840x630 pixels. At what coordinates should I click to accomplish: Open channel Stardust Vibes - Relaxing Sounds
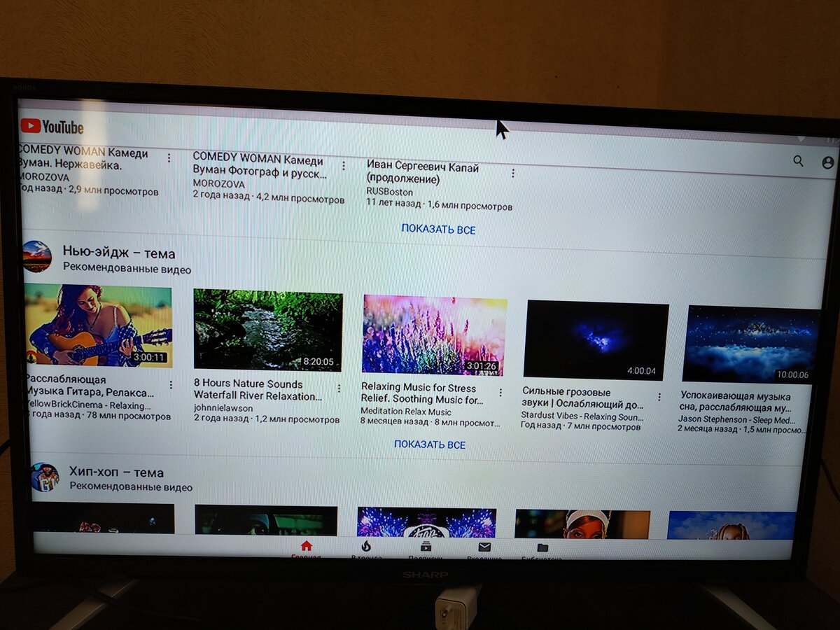582,416
